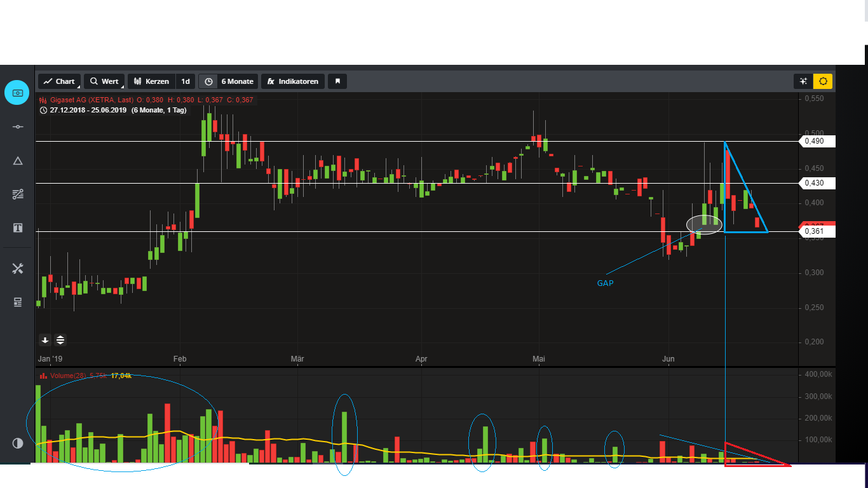The image size is (868, 488).
Task: Click the down arrow button above Jan '19
Action: coord(45,340)
